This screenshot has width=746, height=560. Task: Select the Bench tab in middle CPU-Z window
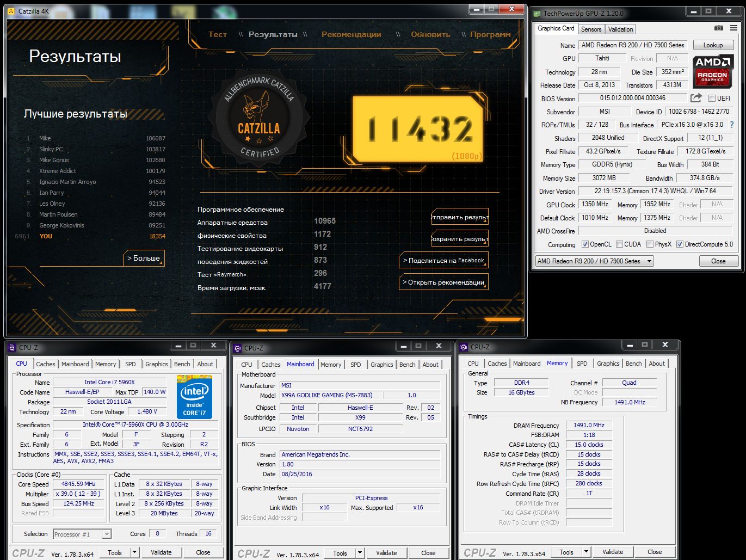(408, 365)
